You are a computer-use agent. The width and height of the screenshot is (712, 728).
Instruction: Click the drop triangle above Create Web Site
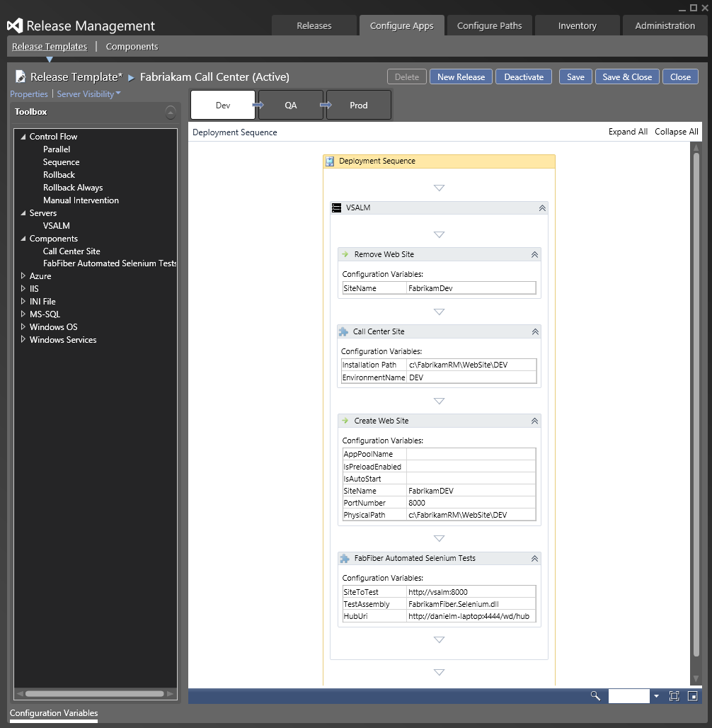point(439,401)
